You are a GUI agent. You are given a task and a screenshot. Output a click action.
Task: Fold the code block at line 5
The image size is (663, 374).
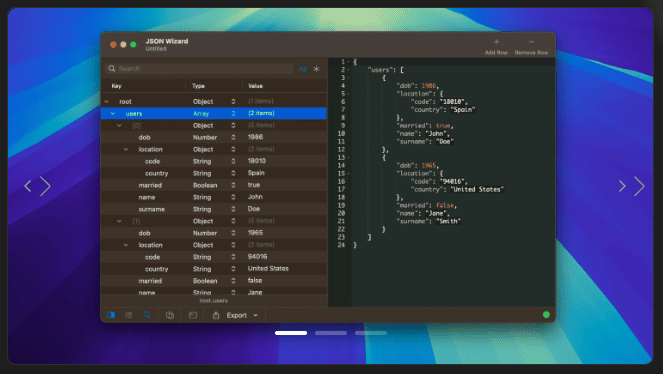click(x=348, y=94)
